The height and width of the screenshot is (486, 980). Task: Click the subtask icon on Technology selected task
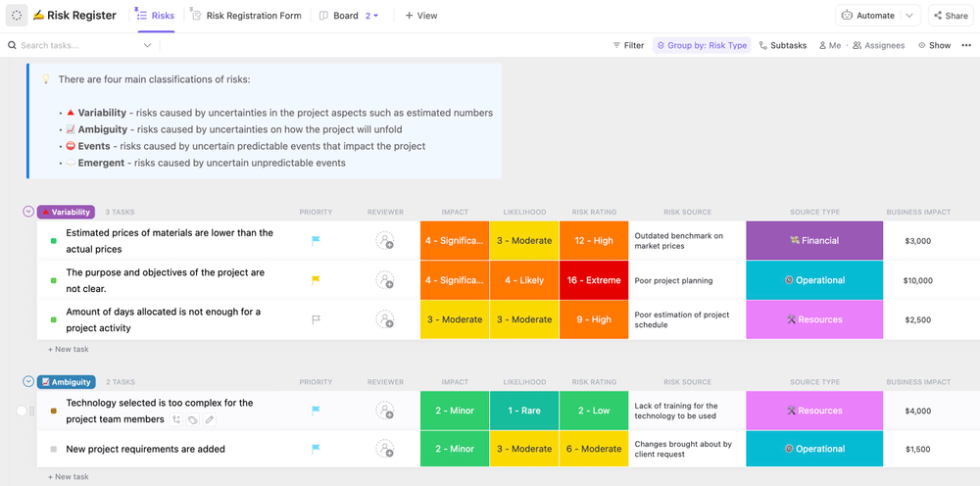click(x=176, y=419)
